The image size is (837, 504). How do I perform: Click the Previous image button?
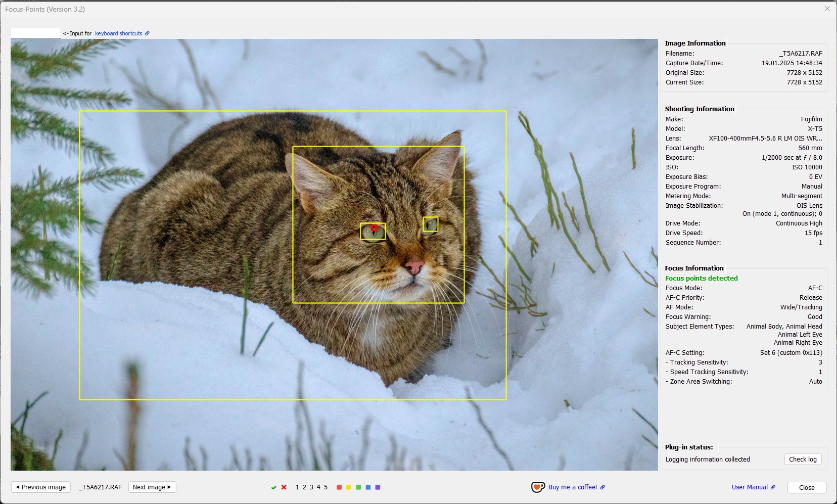[40, 487]
